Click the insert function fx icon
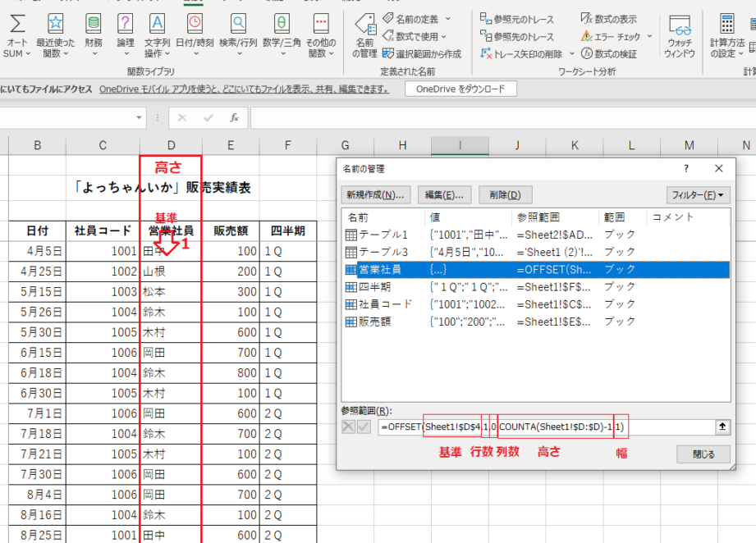 click(x=234, y=117)
